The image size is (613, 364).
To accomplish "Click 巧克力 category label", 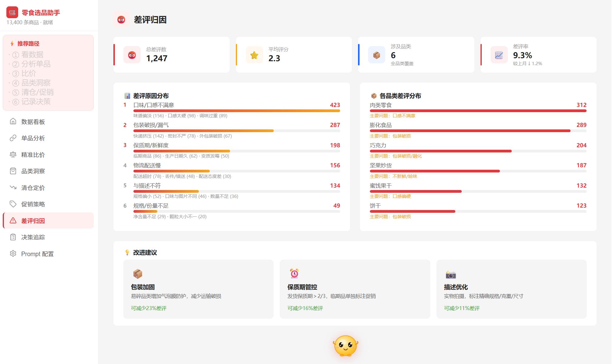I will (378, 145).
